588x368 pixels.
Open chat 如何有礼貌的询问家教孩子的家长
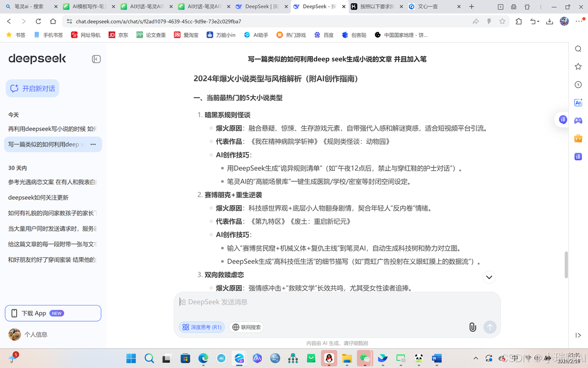point(53,213)
